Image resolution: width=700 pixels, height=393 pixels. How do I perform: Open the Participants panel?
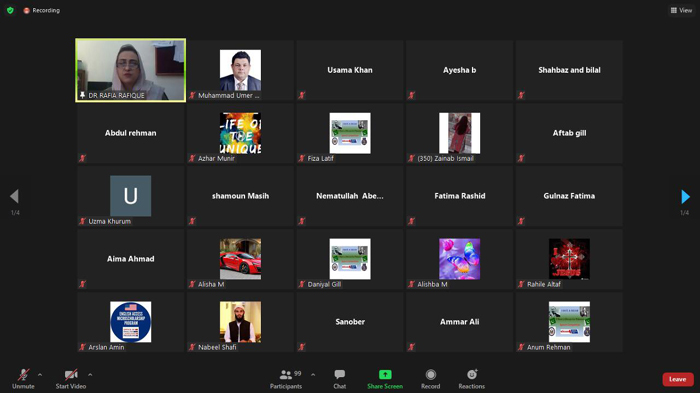tap(286, 379)
